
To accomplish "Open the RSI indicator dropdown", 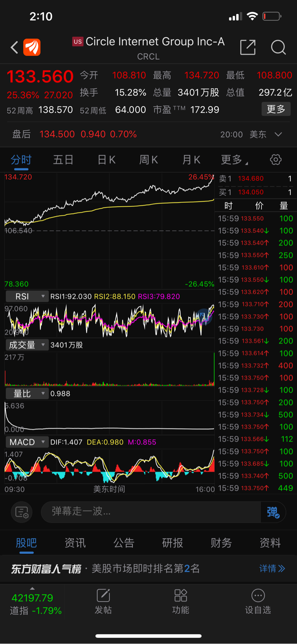I will (27, 296).
